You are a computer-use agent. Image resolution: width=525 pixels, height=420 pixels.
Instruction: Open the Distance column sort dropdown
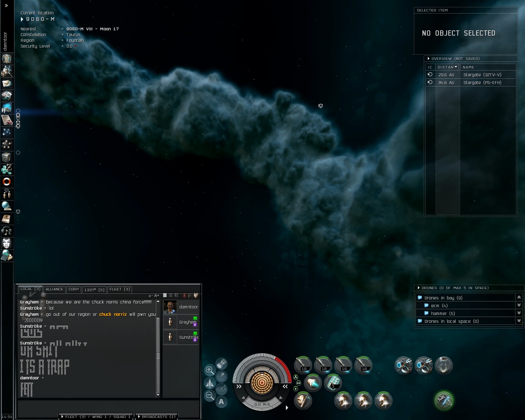[x=456, y=67]
